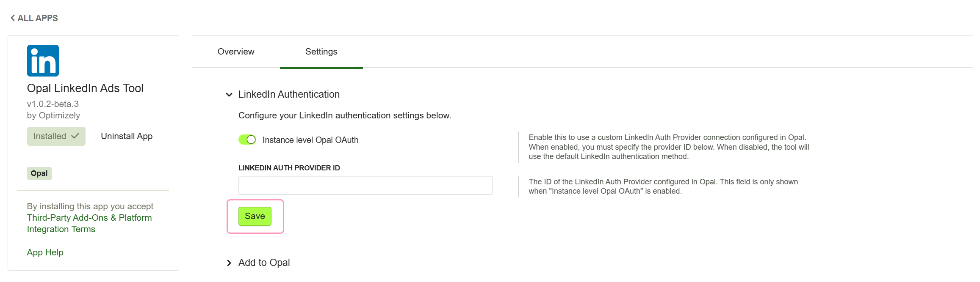
Task: Collapse the LinkedIn Authentication section
Action: click(x=229, y=95)
